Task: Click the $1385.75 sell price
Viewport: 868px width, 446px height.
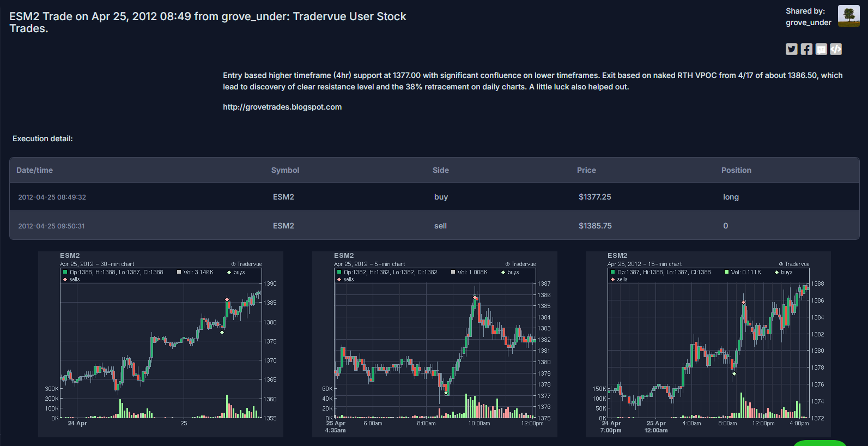Action: 595,226
